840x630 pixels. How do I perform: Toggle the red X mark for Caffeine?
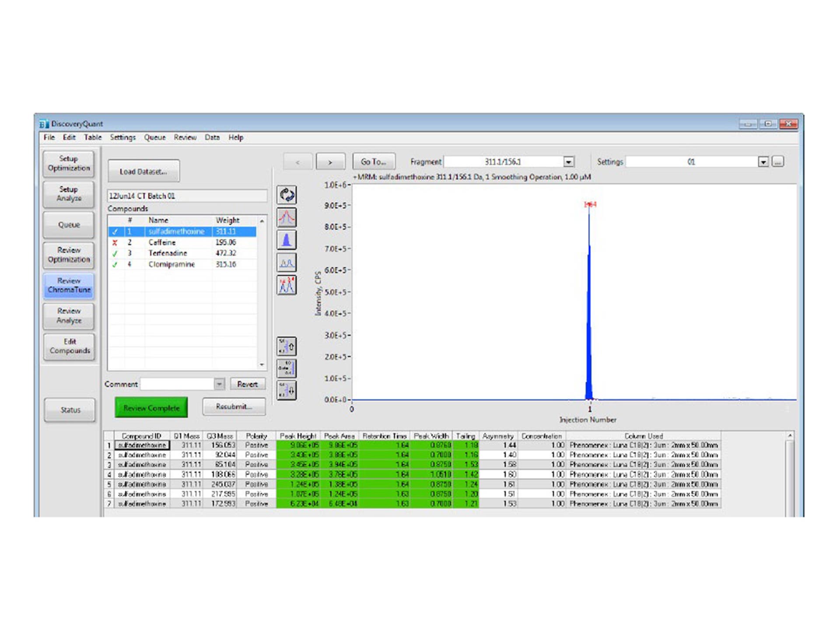tap(115, 242)
